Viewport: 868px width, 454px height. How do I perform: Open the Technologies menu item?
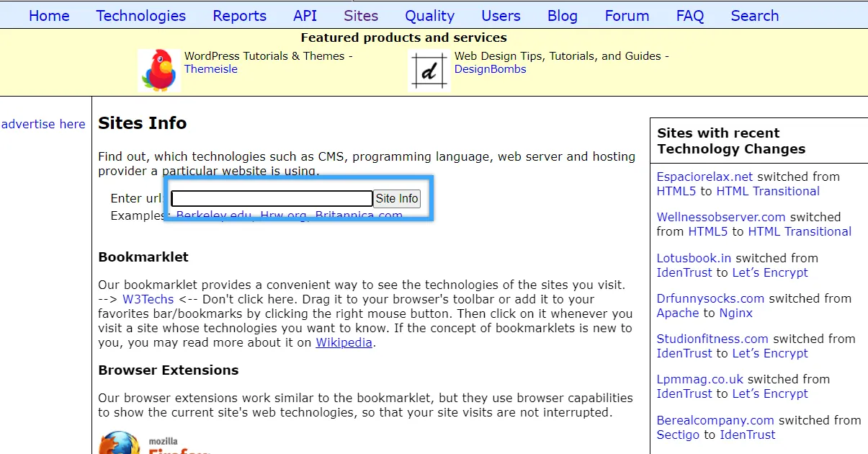(x=140, y=16)
